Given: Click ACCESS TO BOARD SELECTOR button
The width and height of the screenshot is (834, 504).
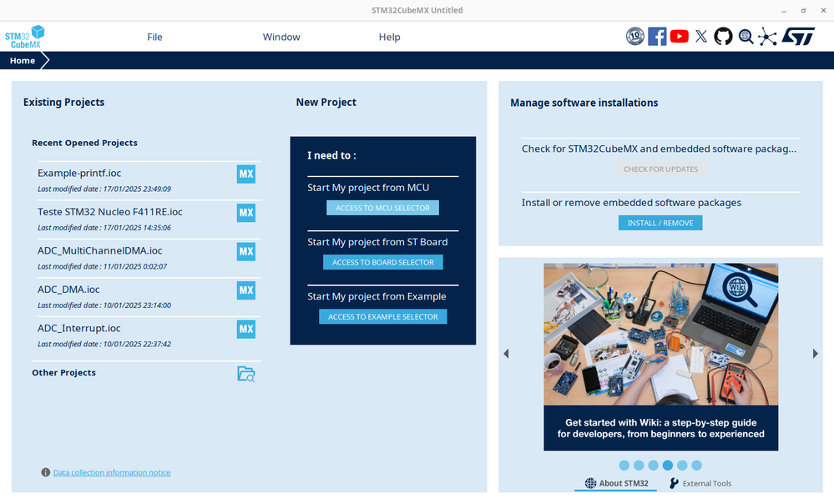Looking at the screenshot, I should tap(383, 262).
